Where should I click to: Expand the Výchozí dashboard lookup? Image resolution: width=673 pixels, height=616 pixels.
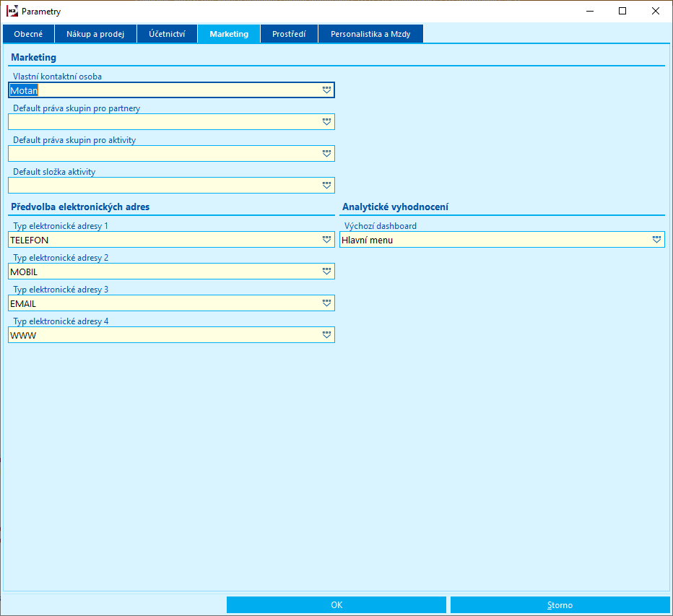(x=656, y=240)
